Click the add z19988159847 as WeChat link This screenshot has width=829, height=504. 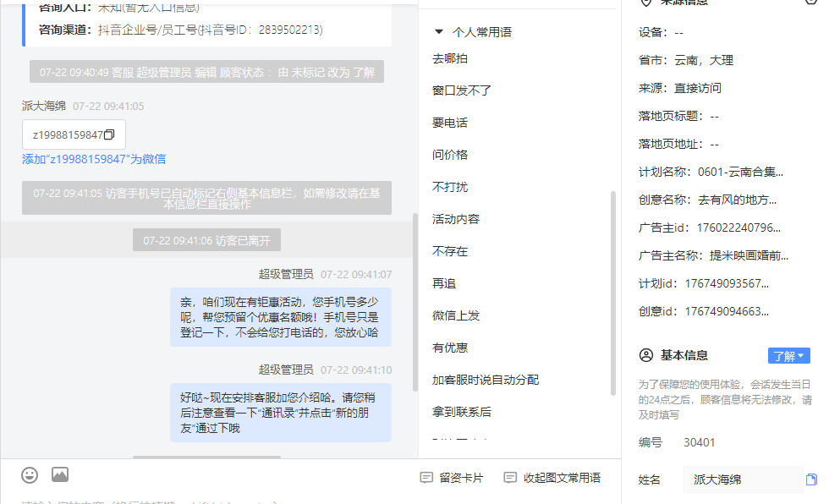pyautogui.click(x=94, y=159)
